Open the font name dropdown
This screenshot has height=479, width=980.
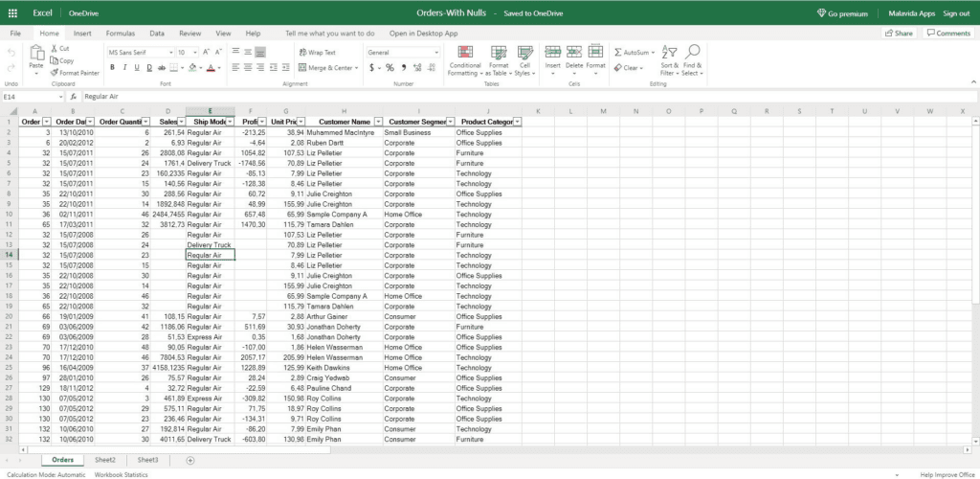point(137,53)
